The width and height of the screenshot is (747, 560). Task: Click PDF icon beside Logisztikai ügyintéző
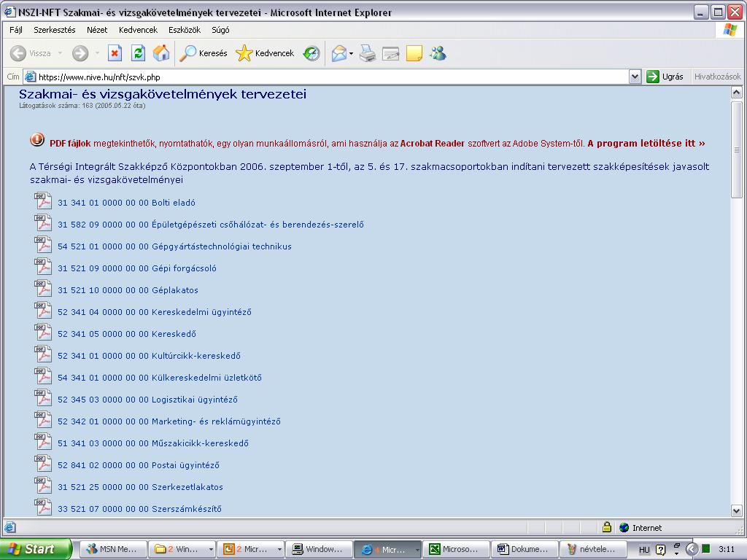tap(43, 398)
